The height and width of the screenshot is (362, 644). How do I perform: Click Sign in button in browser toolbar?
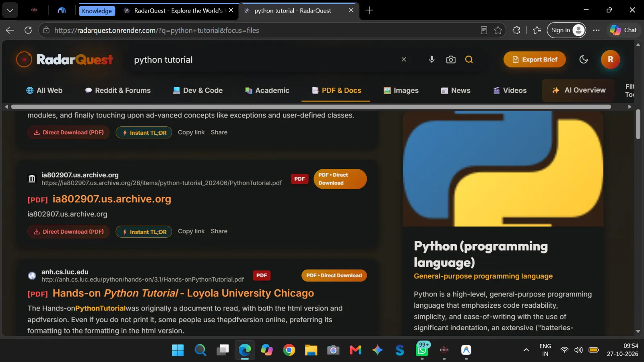[566, 30]
